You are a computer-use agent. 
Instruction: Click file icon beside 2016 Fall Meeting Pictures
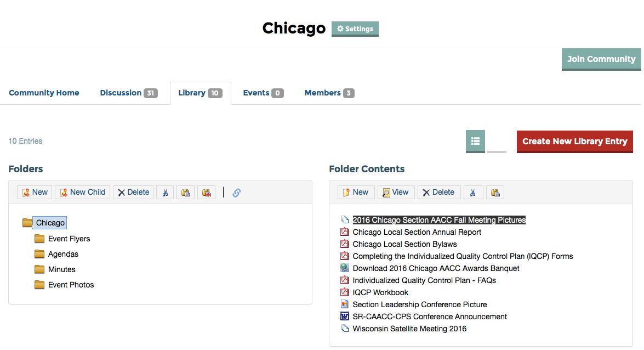(345, 219)
